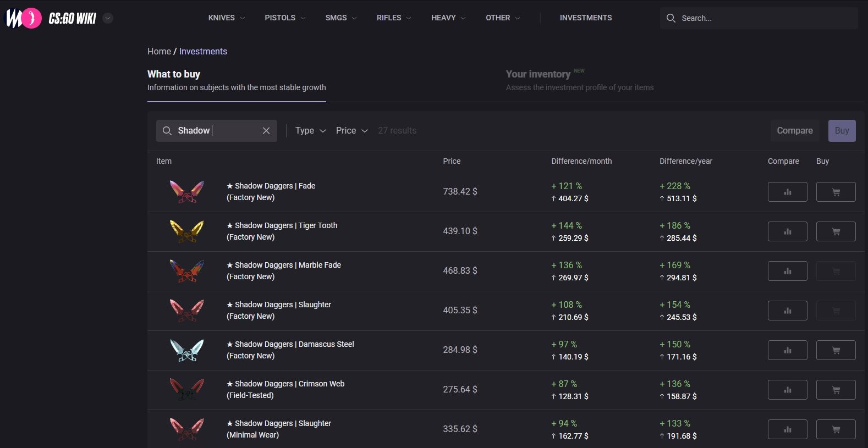Sort by Difference/month column header
Viewport: 868px width, 448px height.
pyautogui.click(x=581, y=161)
